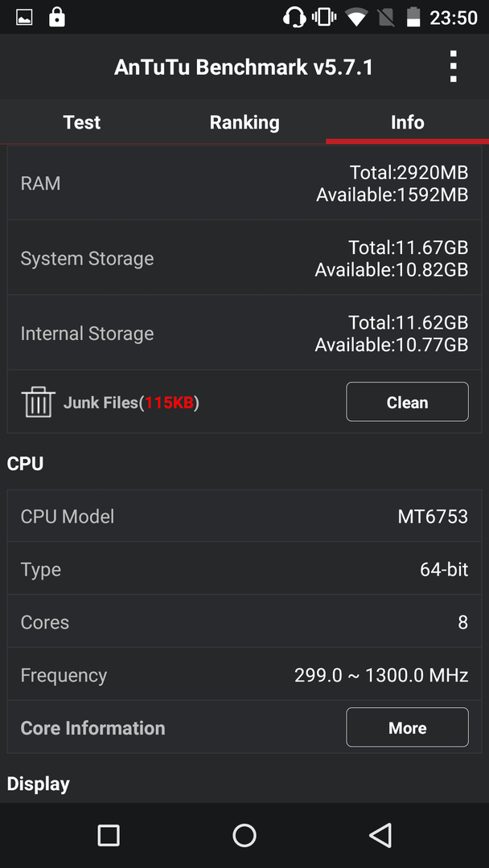
Task: Tap the Wi-Fi signal status icon
Action: click(356, 18)
